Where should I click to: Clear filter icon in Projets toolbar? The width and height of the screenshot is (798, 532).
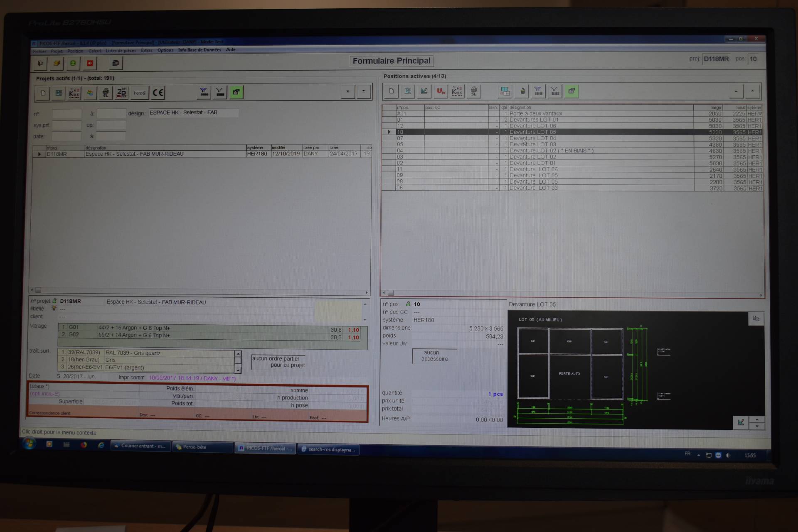pos(220,92)
